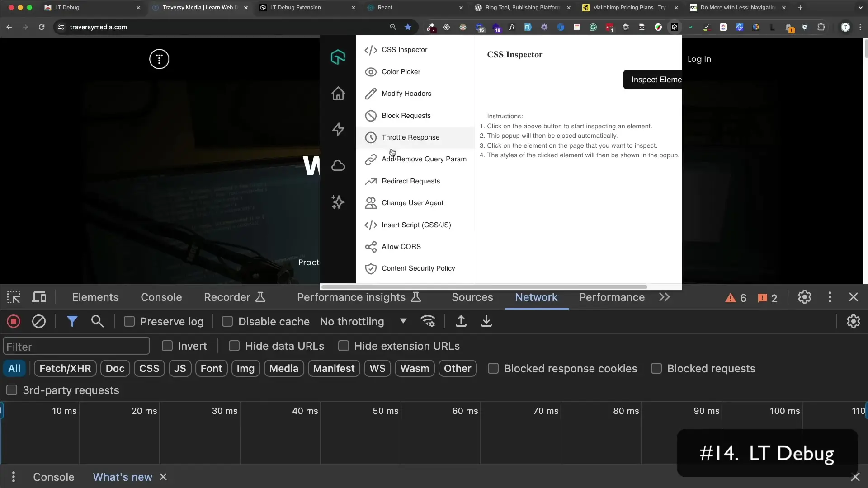868x488 pixels.
Task: Open network conditions wifi icon
Action: (428, 322)
